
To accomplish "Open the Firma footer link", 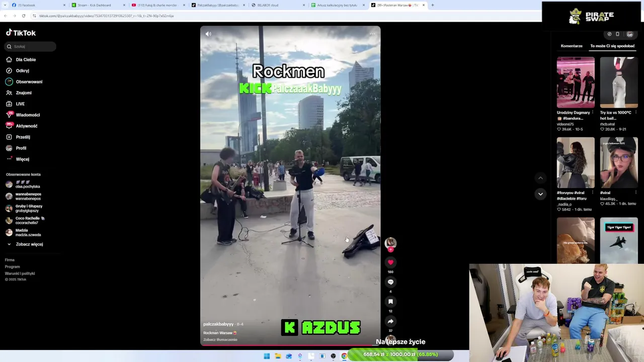I will pyautogui.click(x=10, y=260).
